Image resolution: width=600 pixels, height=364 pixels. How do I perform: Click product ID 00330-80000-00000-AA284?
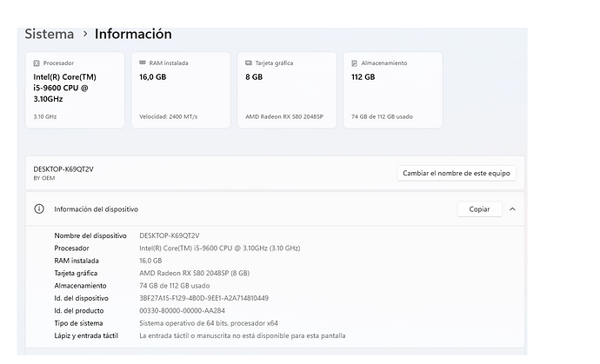[182, 310]
